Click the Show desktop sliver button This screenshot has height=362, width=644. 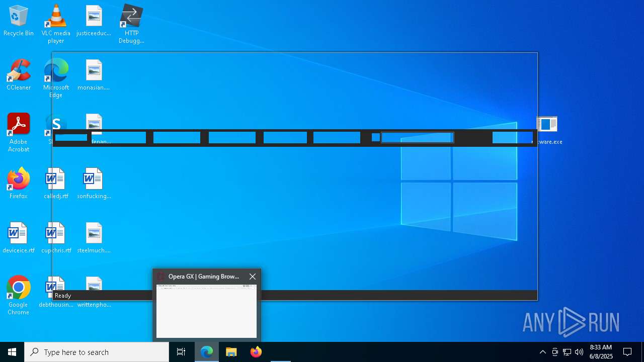point(642,352)
